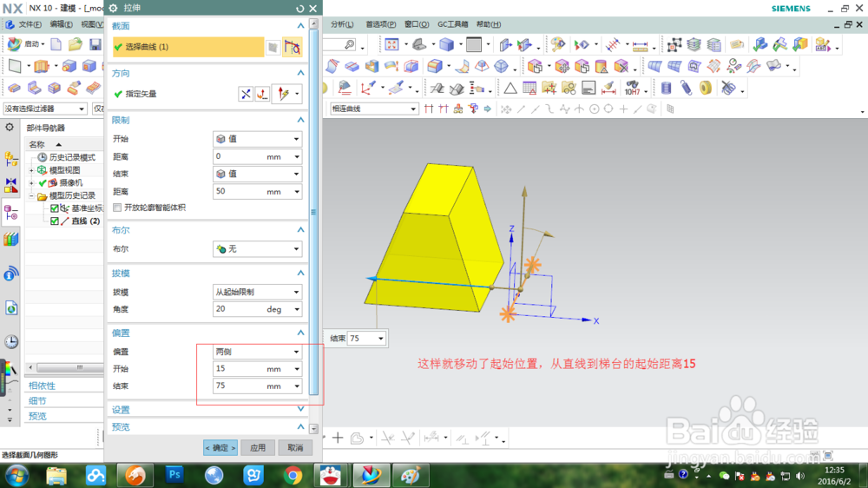The height and width of the screenshot is (488, 868).
Task: Open the 编辑(E) menu
Action: click(x=61, y=24)
